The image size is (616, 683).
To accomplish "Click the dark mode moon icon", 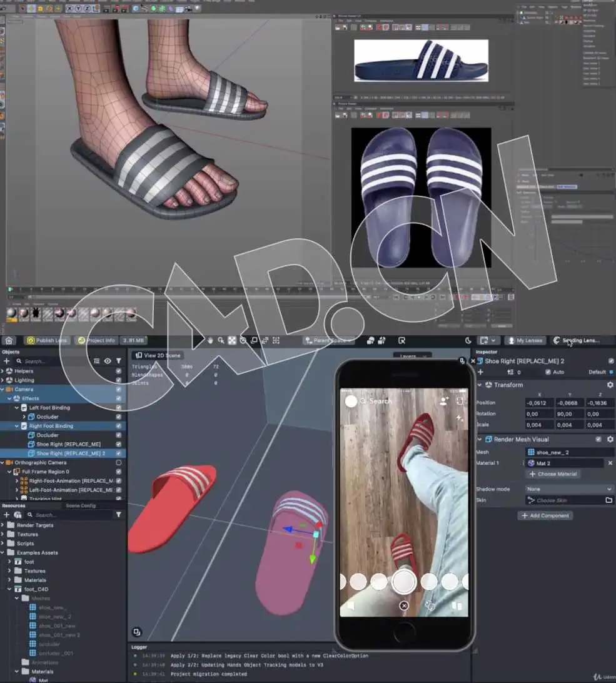I will tap(468, 340).
